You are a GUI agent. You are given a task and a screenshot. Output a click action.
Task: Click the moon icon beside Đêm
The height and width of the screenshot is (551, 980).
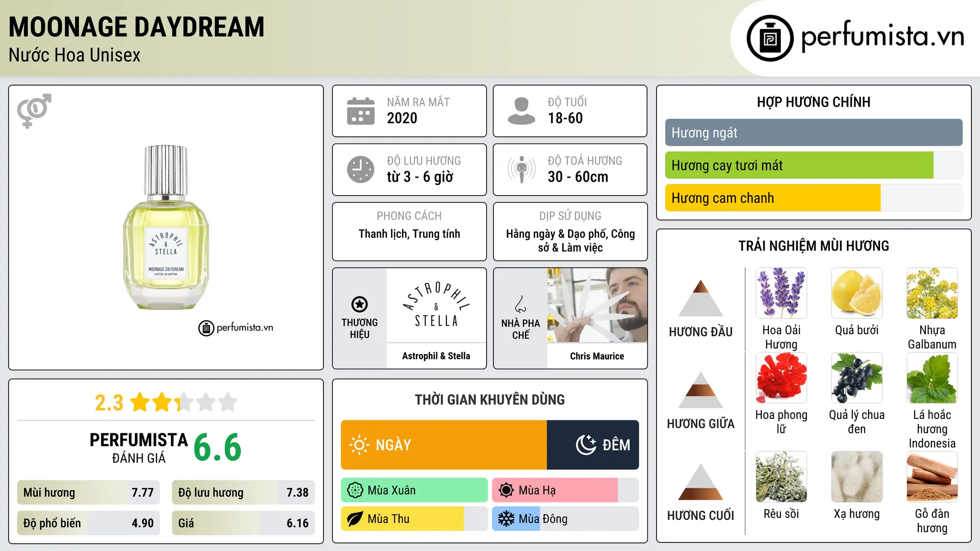click(586, 445)
